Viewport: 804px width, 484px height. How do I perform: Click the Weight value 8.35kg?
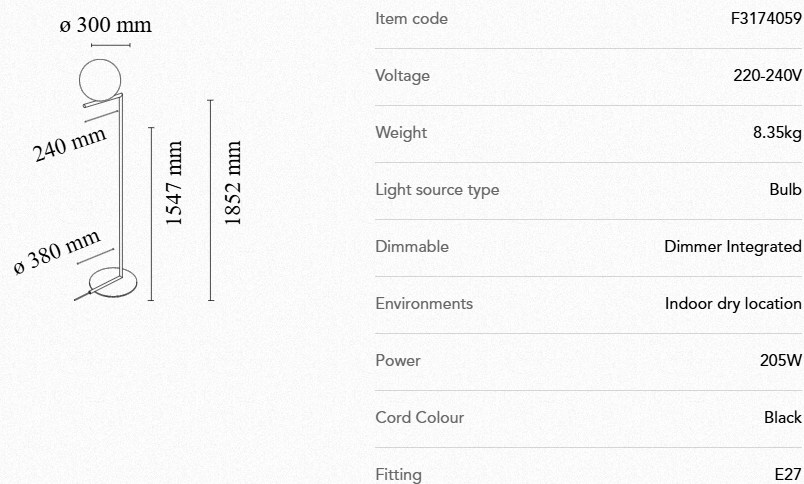click(777, 132)
